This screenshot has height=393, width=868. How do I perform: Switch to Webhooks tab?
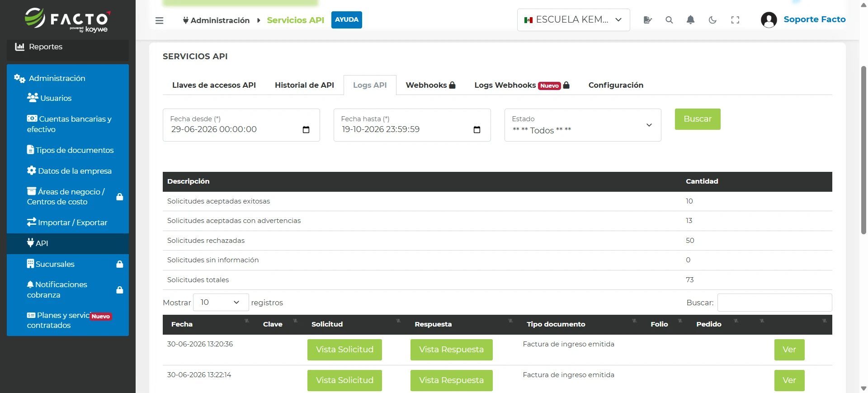click(x=430, y=85)
